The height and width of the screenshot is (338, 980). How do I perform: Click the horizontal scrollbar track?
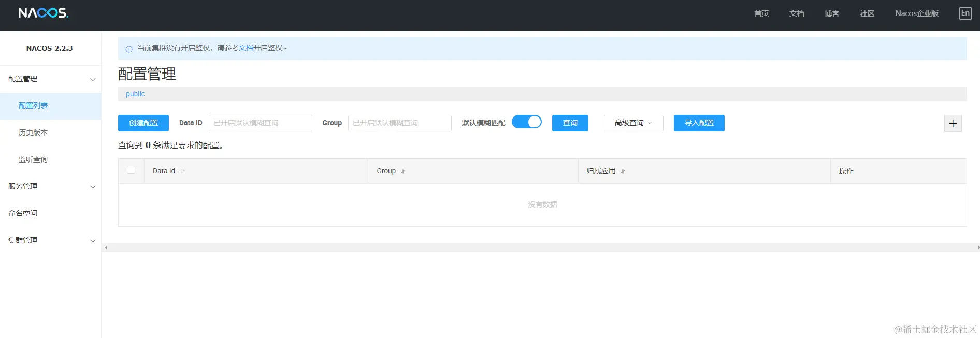(x=541, y=248)
